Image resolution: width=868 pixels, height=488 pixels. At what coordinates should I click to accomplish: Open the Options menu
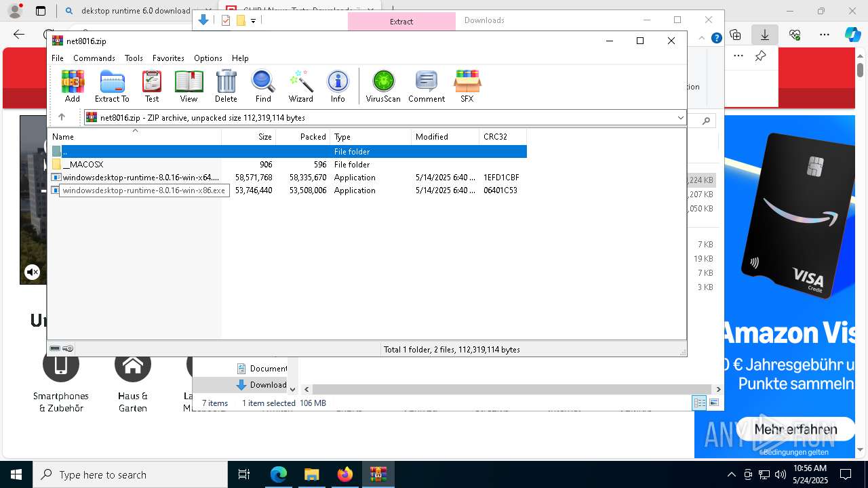(x=208, y=58)
